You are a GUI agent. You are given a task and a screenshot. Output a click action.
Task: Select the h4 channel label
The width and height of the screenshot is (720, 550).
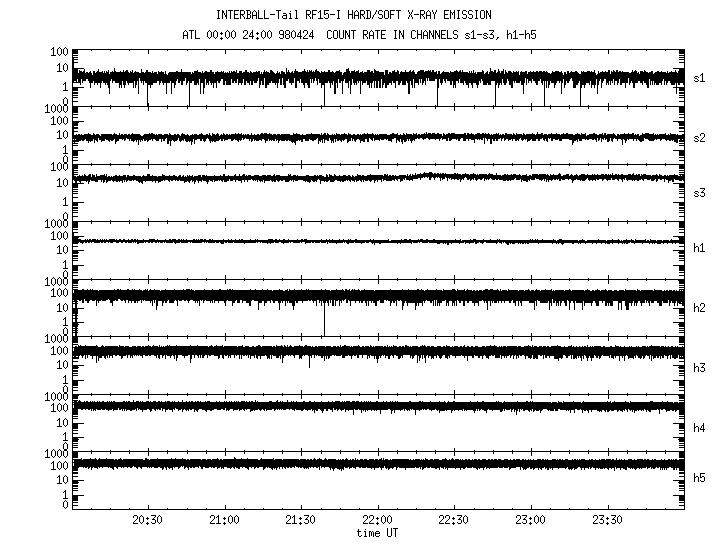(699, 428)
